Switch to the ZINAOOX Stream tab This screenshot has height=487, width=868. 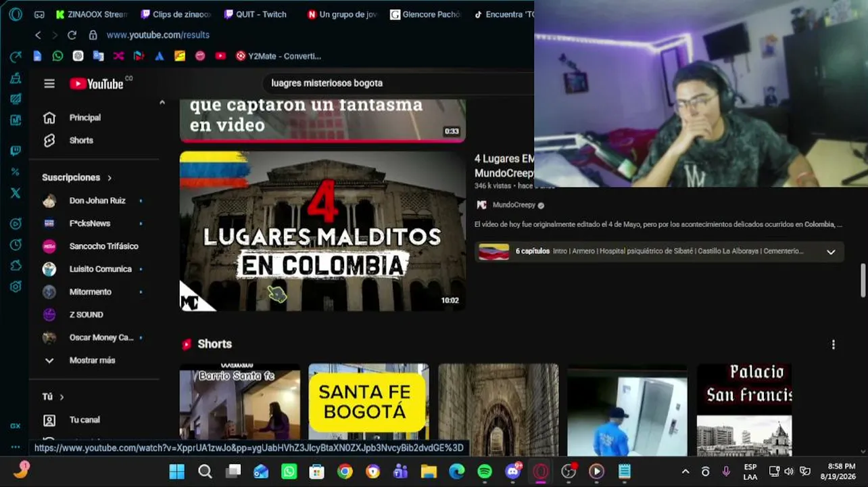click(x=91, y=14)
